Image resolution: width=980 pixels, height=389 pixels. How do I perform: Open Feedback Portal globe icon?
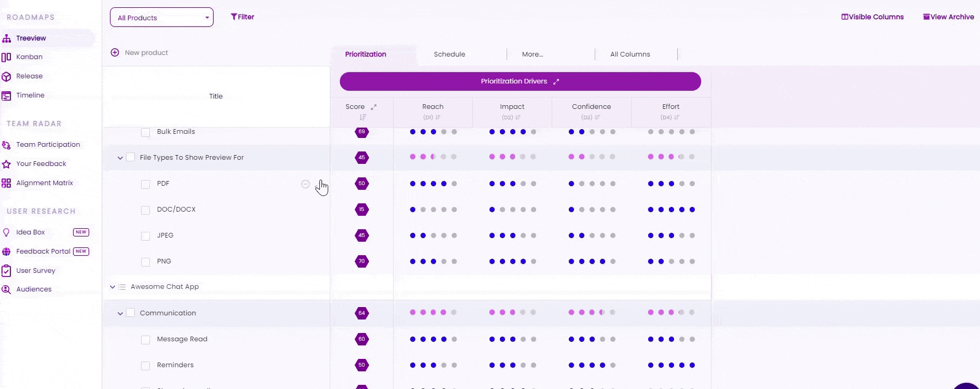click(x=6, y=252)
